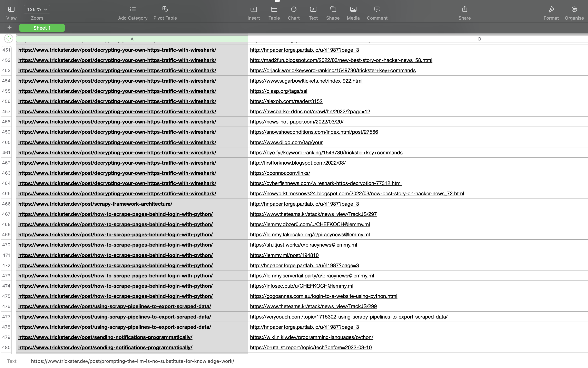Open the 125 % zoom dropdown

(37, 9)
